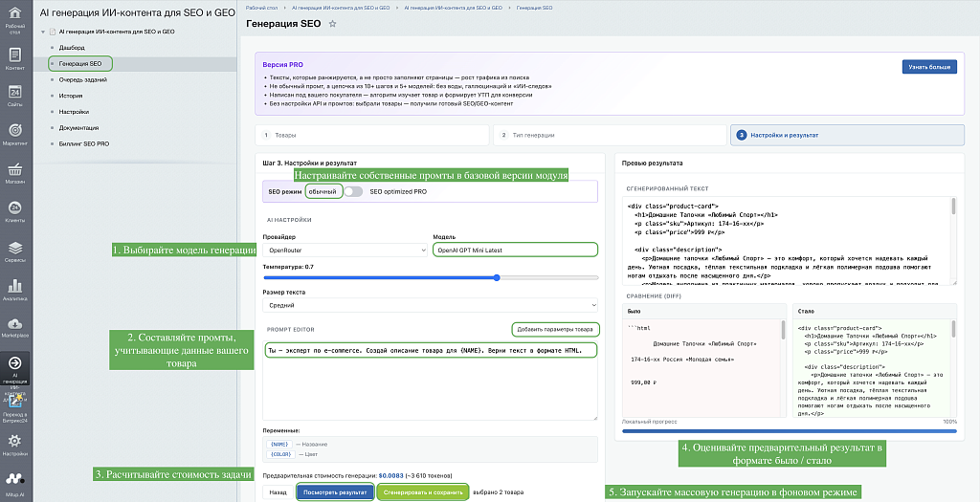
Task: Open the Провайдер OpenRouter dropdown
Action: click(x=345, y=250)
